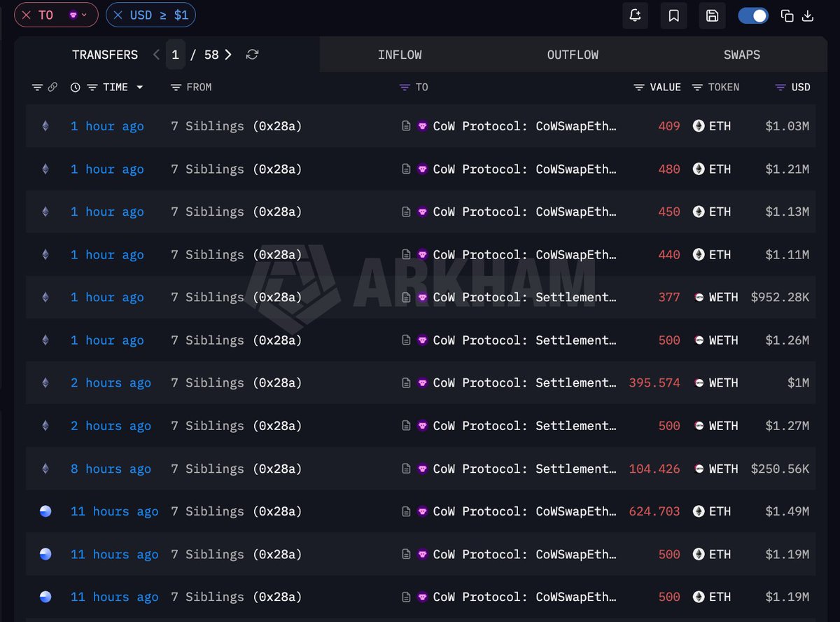The height and width of the screenshot is (622, 840).
Task: Open contract document icon in $1.27M row
Action: [x=406, y=425]
